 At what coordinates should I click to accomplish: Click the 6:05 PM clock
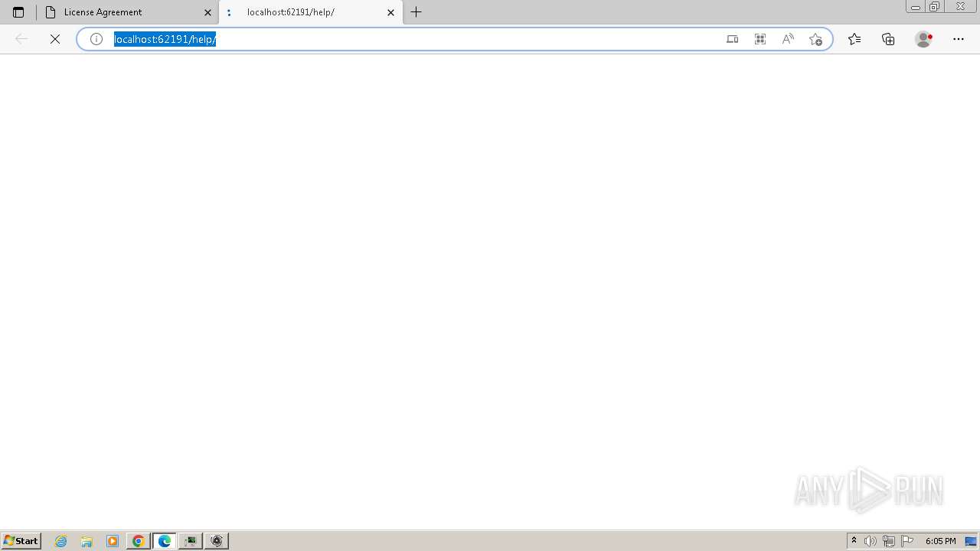click(940, 541)
